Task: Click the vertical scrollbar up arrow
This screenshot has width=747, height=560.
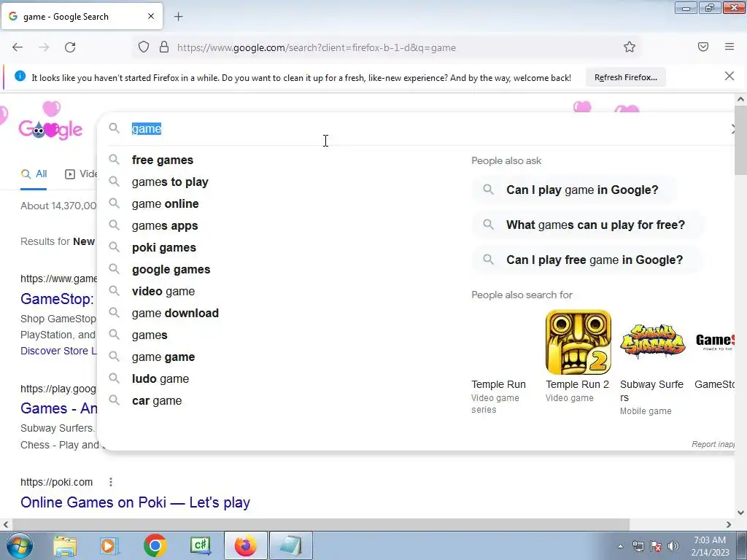Action: 740,99
